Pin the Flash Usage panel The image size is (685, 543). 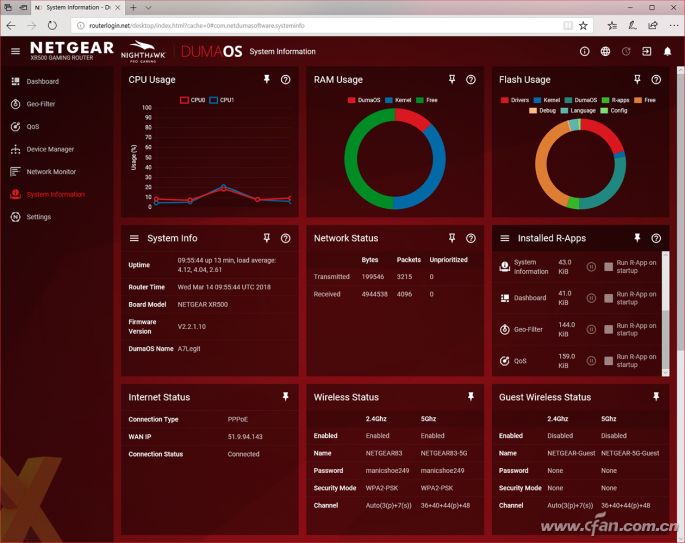(637, 79)
